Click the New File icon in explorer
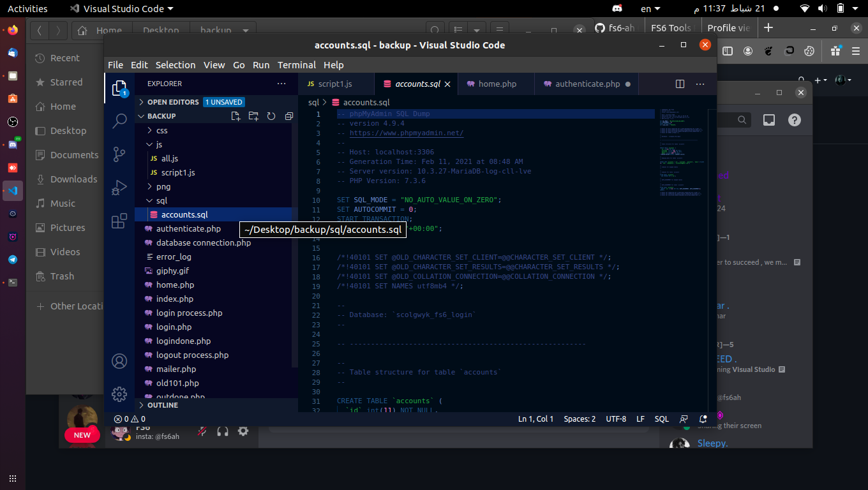The height and width of the screenshot is (490, 868). [x=236, y=116]
